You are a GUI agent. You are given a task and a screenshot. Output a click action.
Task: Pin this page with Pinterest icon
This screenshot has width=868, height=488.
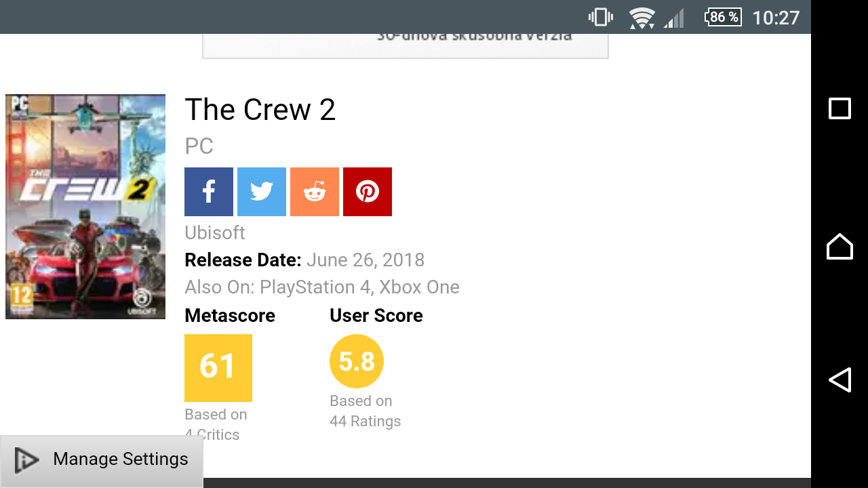[x=368, y=192]
